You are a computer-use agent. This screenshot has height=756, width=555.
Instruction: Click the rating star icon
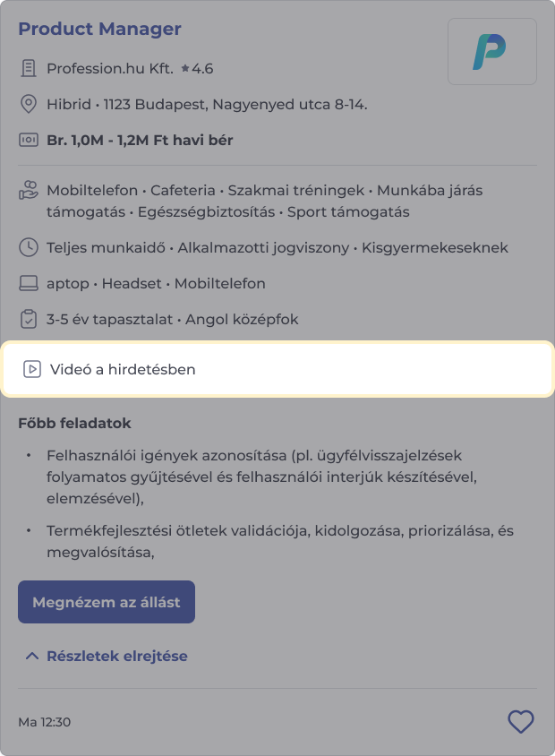point(185,68)
